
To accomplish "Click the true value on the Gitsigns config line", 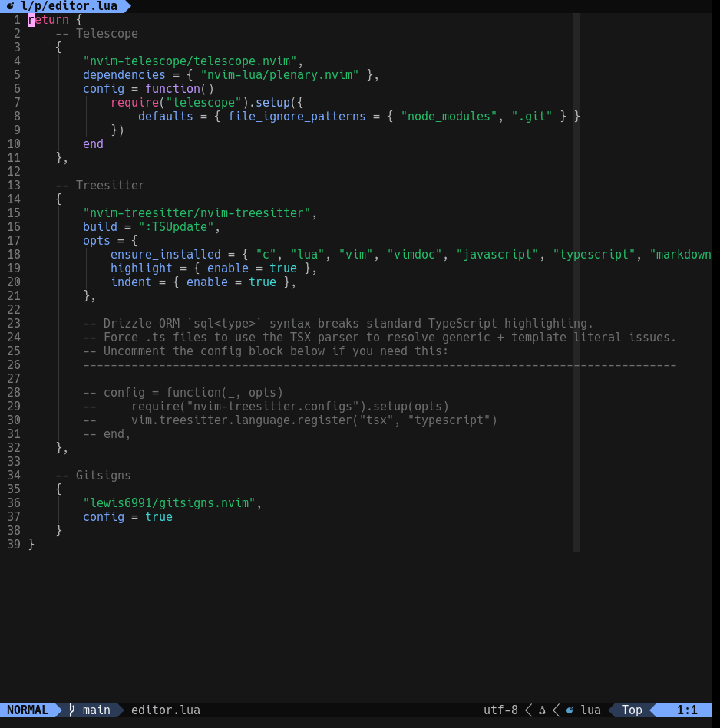I will pos(158,517).
